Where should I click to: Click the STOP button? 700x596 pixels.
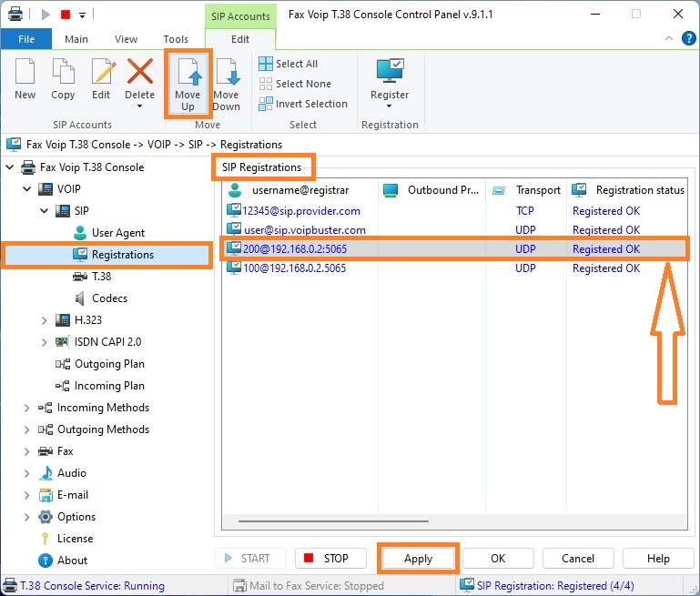[x=330, y=559]
